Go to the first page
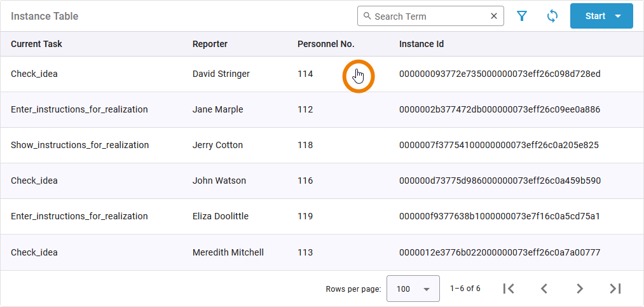Screen dimensions: 644x307 pyautogui.click(x=508, y=289)
